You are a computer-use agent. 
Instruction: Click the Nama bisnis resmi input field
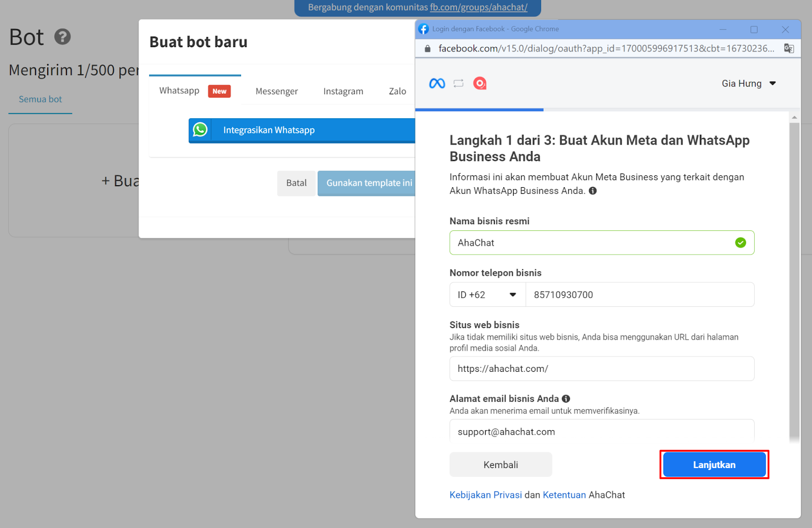[602, 242]
